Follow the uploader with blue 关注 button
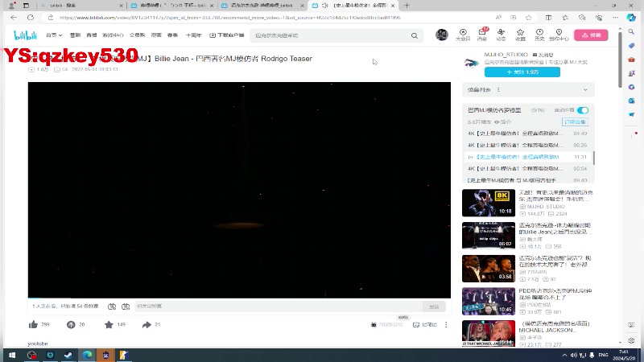644x362 pixels. click(522, 72)
